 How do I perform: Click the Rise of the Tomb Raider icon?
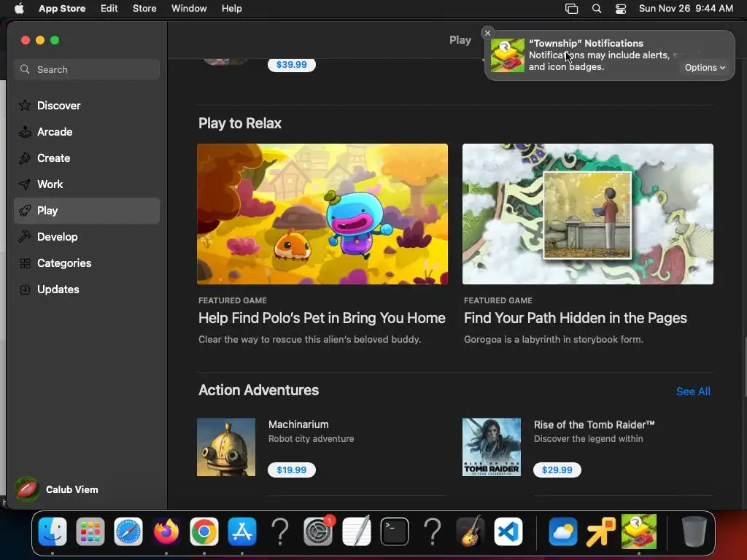(491, 447)
